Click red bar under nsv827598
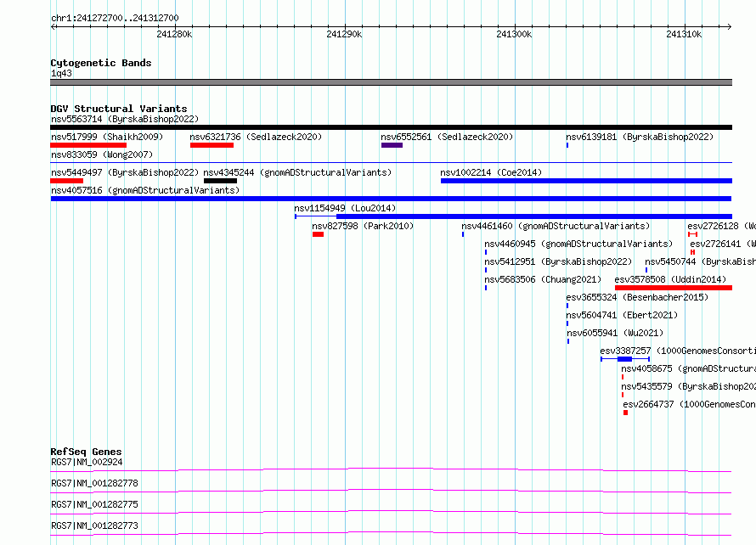756x545 pixels. [x=318, y=234]
